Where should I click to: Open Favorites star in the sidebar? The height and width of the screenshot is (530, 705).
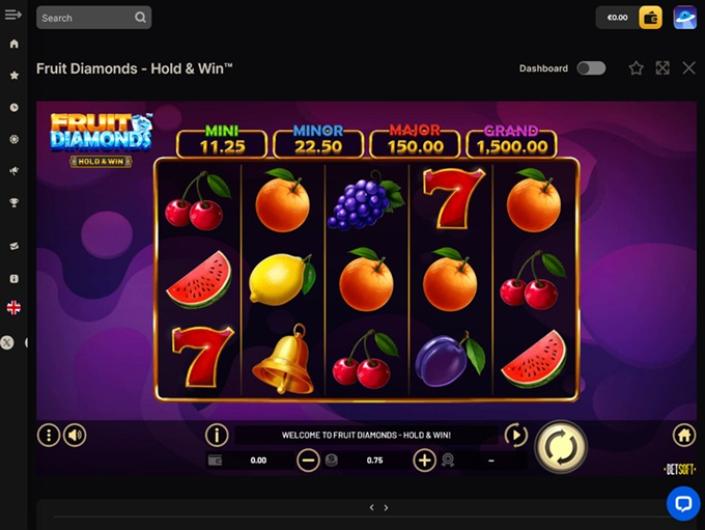14,75
